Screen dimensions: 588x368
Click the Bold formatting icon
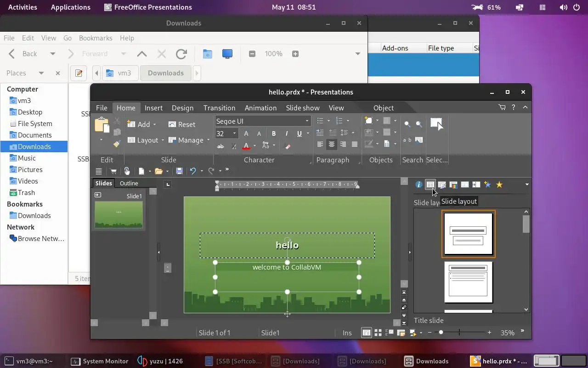coord(274,133)
